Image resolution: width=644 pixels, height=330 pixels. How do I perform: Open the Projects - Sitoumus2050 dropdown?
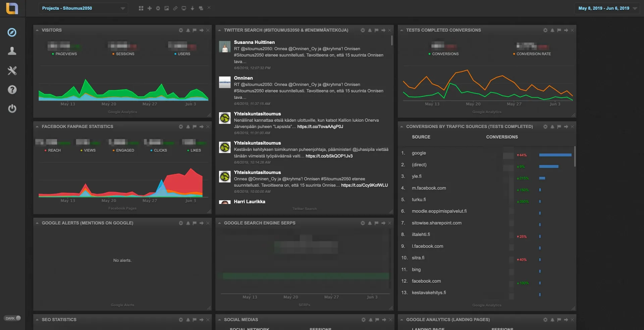click(83, 8)
